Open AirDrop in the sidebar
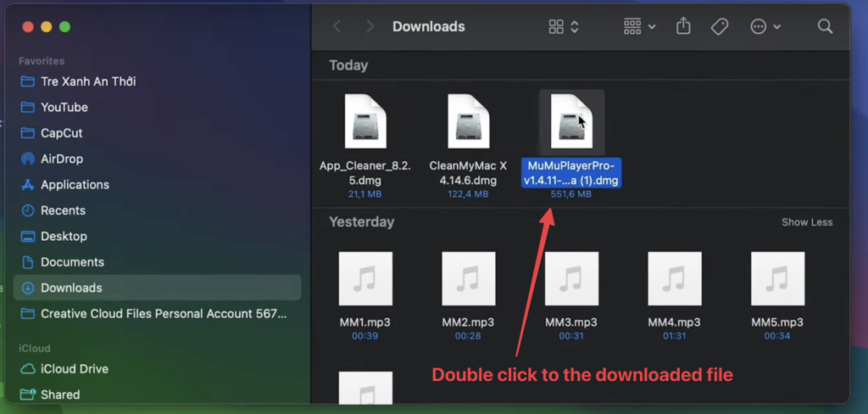This screenshot has width=868, height=414. [x=61, y=159]
